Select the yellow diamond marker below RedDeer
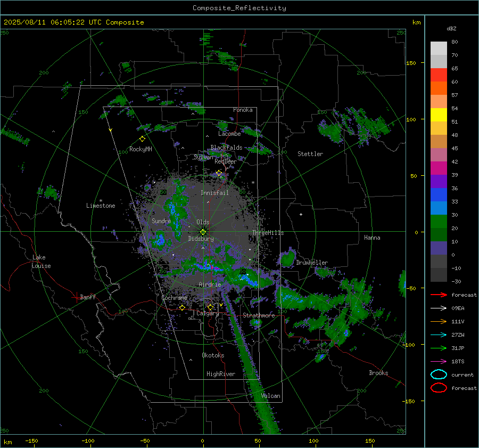Image resolution: width=479 pixels, height=448 pixels. pyautogui.click(x=219, y=173)
